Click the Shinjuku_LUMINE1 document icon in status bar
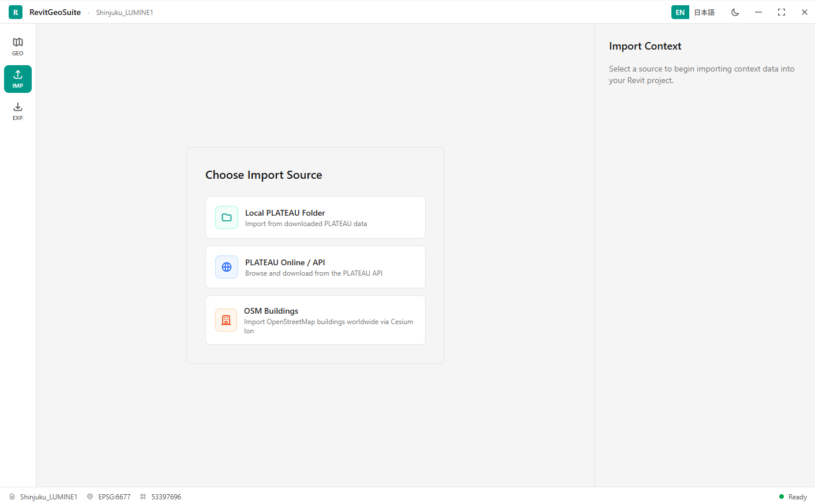 pos(12,497)
